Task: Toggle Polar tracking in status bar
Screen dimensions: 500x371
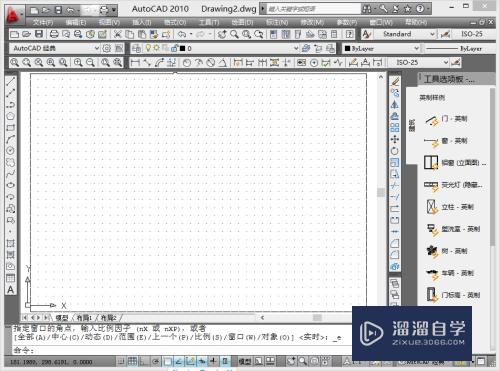Action: click(x=155, y=361)
